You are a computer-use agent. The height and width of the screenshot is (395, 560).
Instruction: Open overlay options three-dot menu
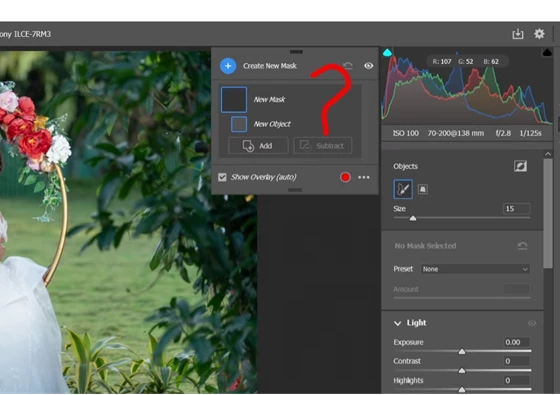(x=364, y=177)
